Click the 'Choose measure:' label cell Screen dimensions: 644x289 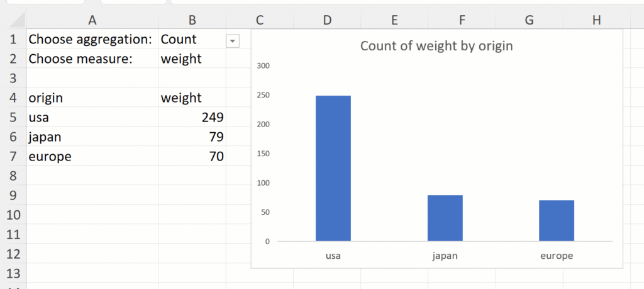pyautogui.click(x=91, y=59)
